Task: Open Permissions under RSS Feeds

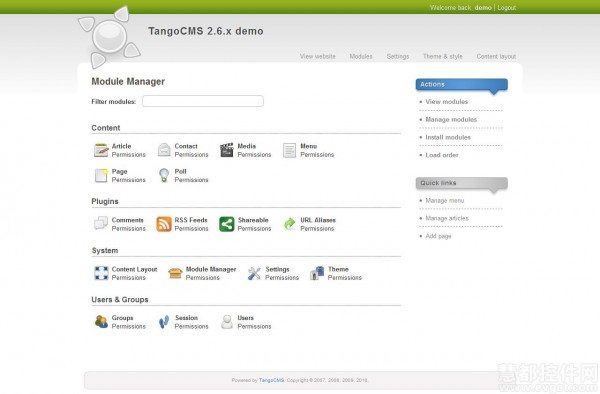Action: point(191,228)
